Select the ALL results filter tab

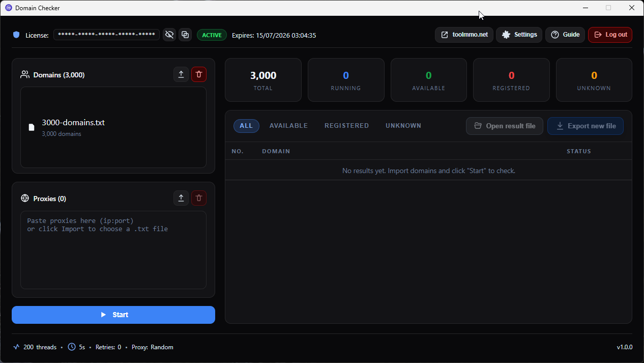(x=246, y=126)
